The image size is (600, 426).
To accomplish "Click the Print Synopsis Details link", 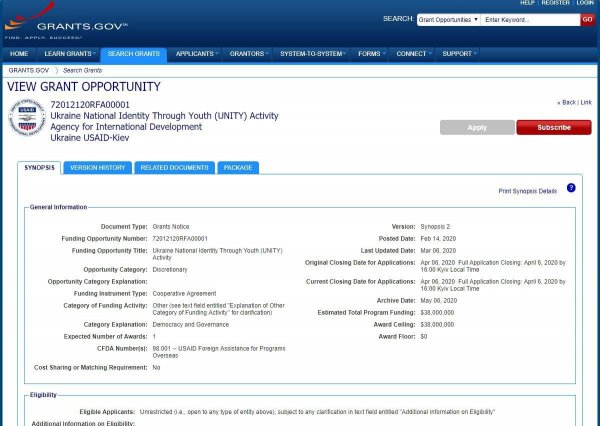I will [527, 190].
